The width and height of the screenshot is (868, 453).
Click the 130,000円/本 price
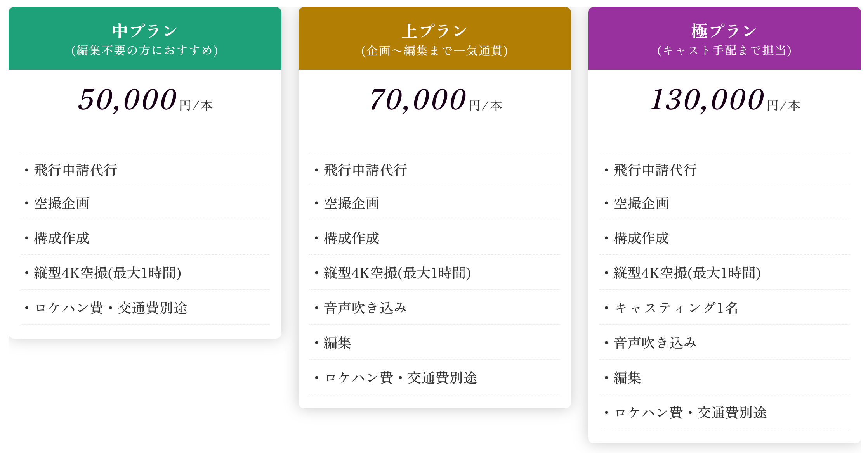pos(725,100)
